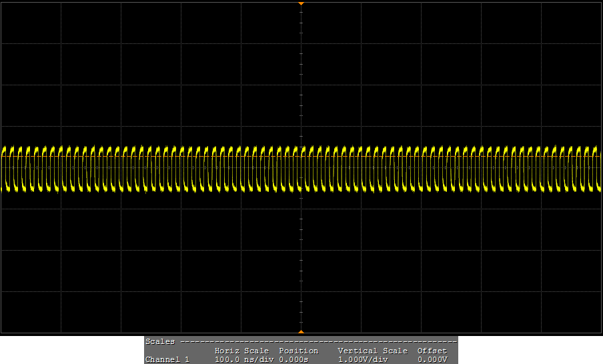Click the center of the graticule grid
Screen dimensions: 603x364
(301, 167)
